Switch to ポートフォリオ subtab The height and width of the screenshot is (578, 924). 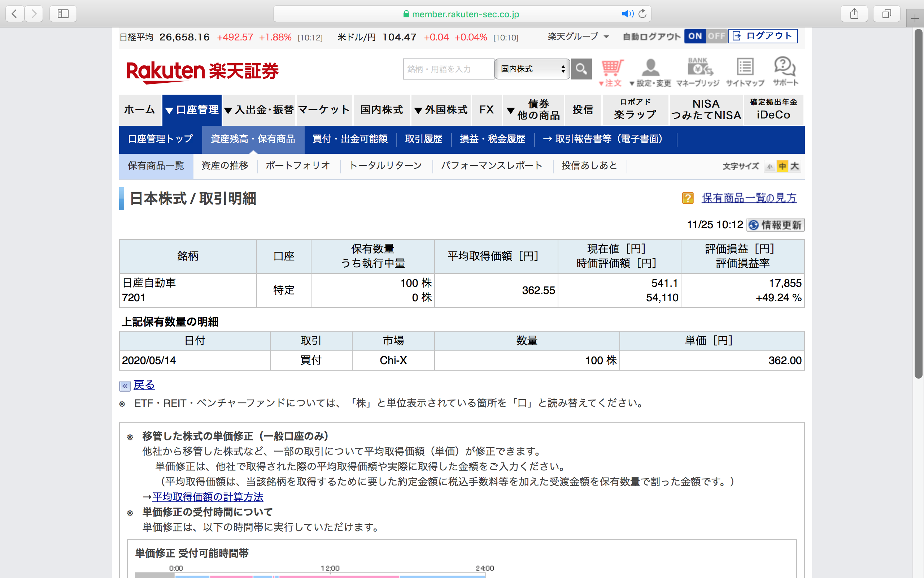click(298, 166)
